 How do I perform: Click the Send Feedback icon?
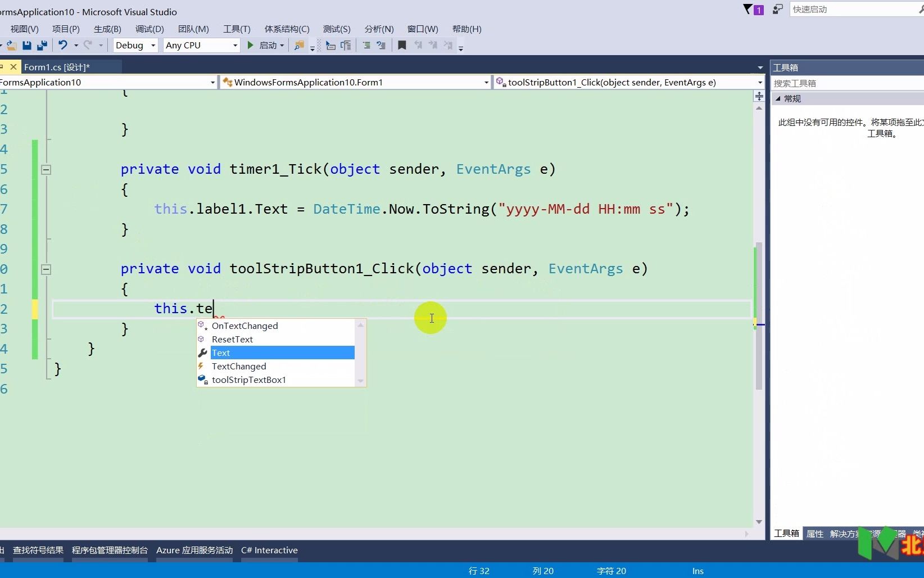[778, 9]
